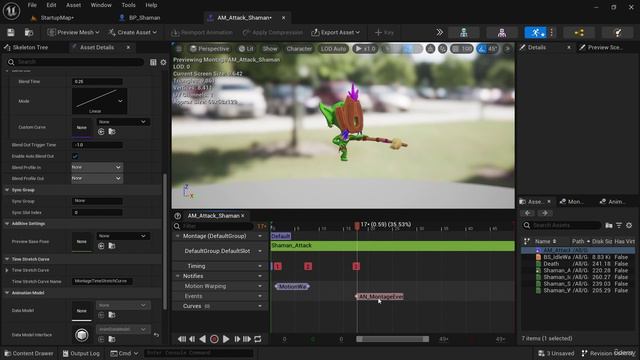
Task: Switch to the Preview Scene tab
Action: (x=604, y=47)
